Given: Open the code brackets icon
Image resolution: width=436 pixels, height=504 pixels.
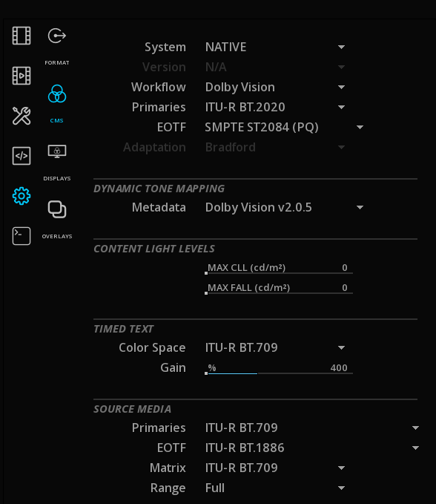Looking at the screenshot, I should [22, 156].
